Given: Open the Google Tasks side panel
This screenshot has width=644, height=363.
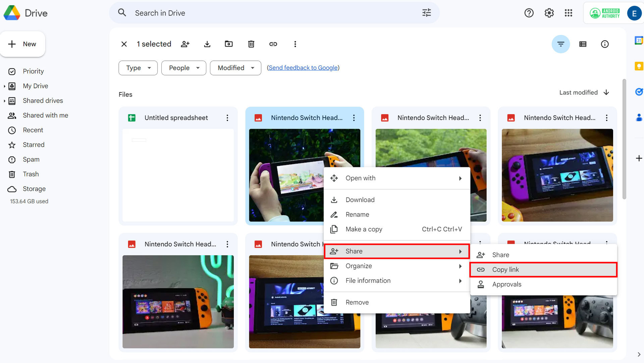Looking at the screenshot, I should (x=639, y=92).
